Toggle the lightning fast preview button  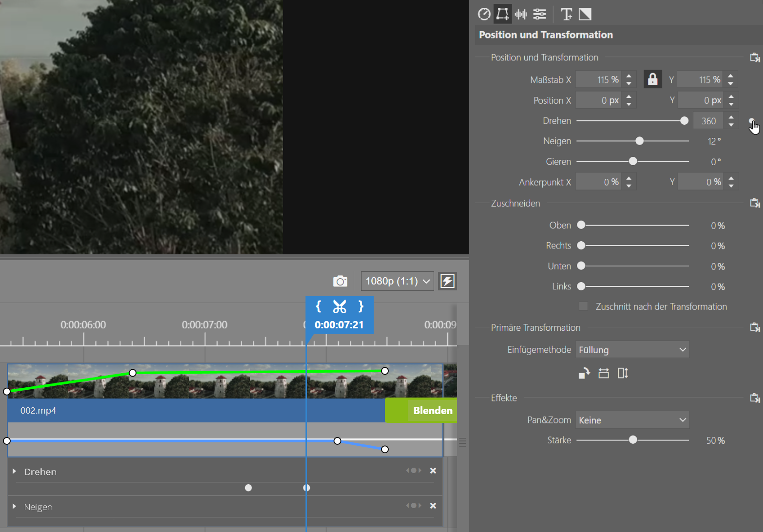pos(447,281)
